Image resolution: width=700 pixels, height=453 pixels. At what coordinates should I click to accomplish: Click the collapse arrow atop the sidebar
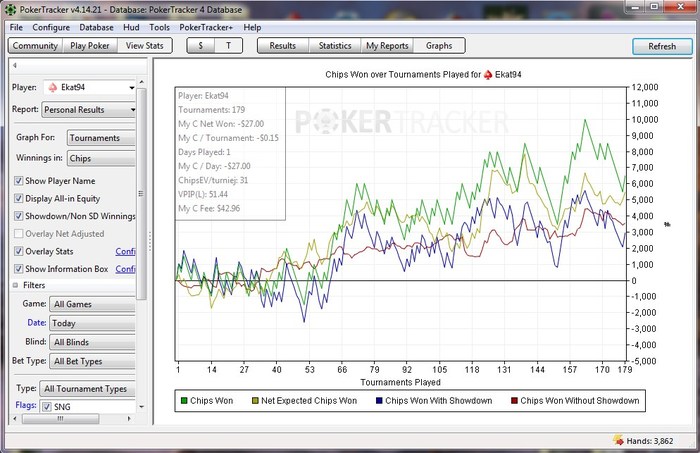click(15, 66)
